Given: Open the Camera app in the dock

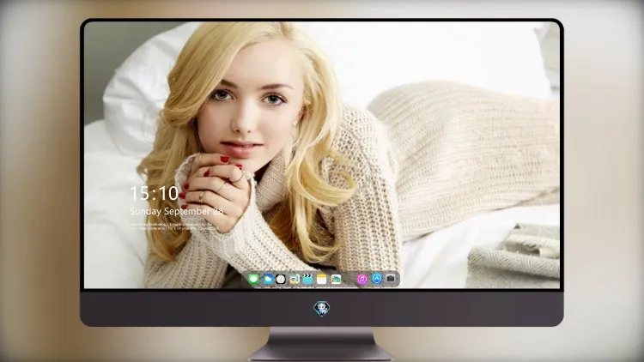Looking at the screenshot, I should pos(391,279).
